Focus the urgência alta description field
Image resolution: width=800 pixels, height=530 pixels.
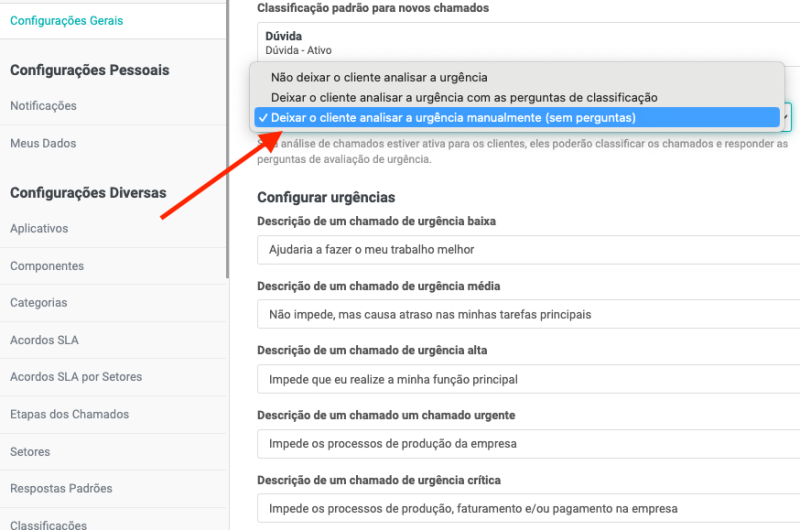click(528, 379)
